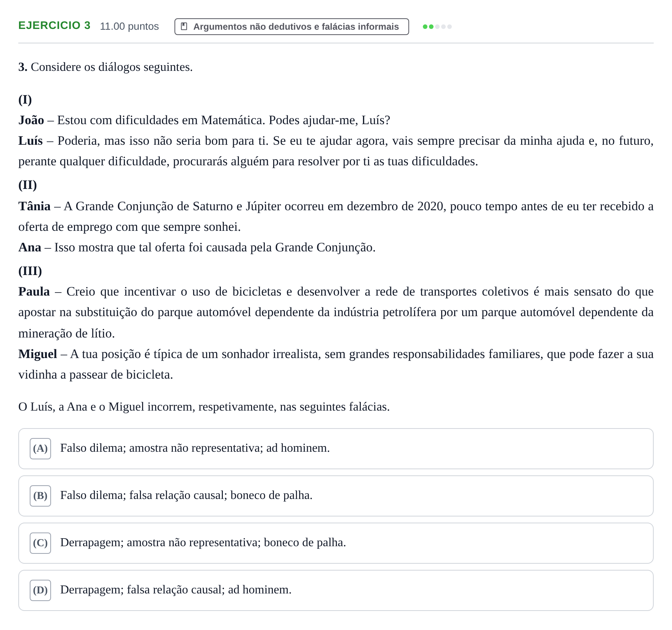
Task: Click the sentence 'Considere os diálogos seguintes.'
Action: 112,67
